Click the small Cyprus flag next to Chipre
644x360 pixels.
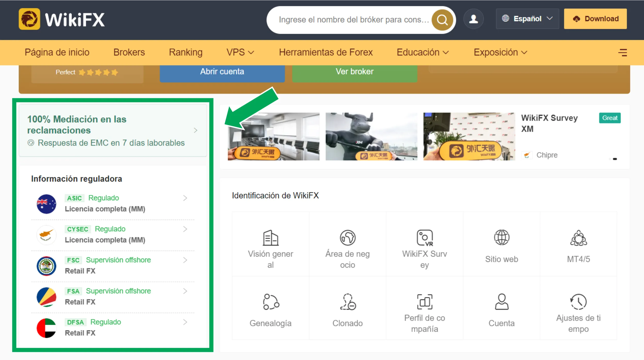pyautogui.click(x=527, y=155)
